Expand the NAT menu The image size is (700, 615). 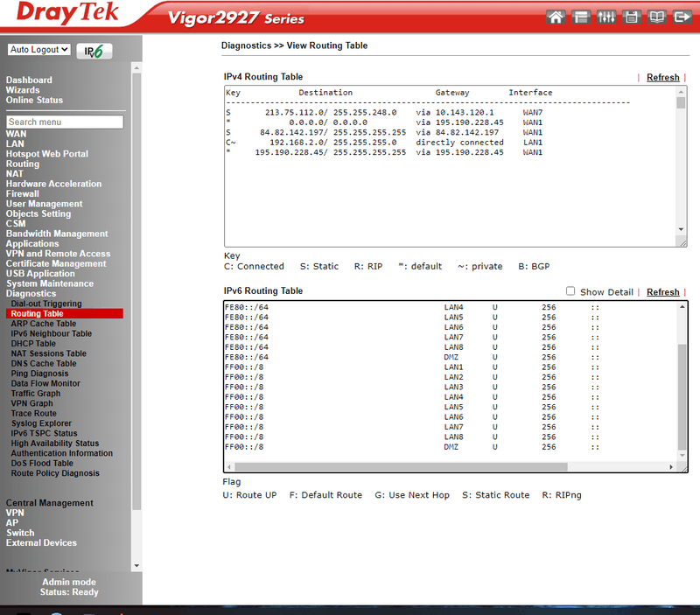coord(14,173)
